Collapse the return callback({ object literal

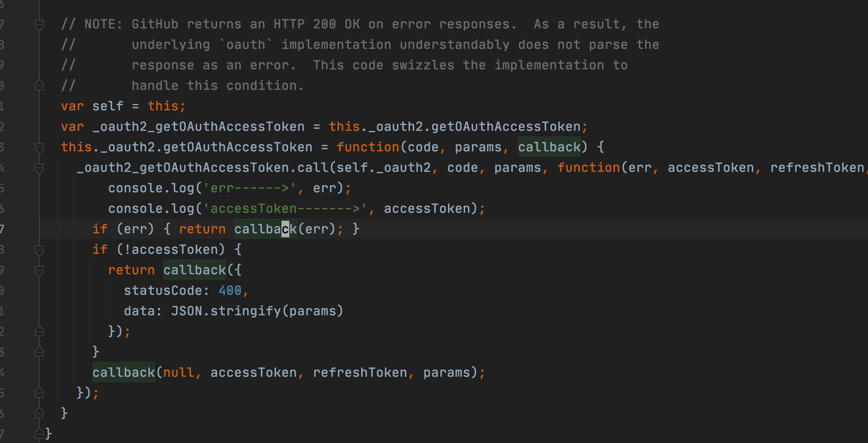[39, 270]
